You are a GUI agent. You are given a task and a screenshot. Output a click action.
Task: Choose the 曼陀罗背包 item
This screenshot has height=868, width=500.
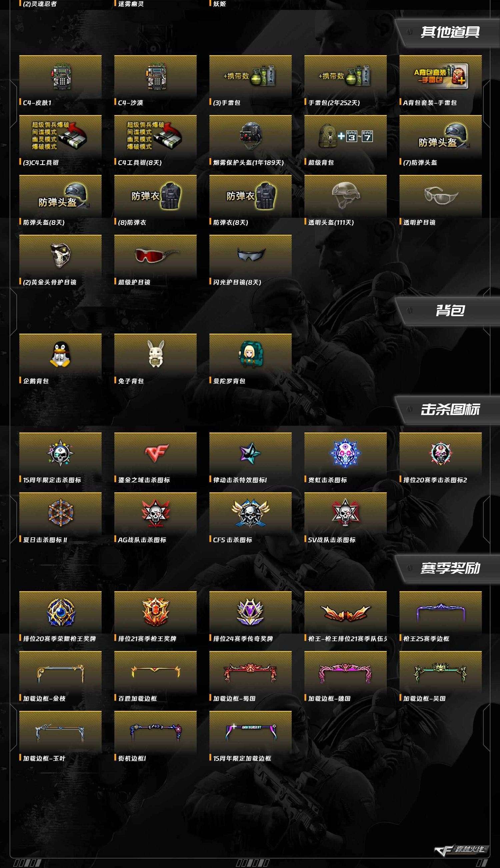(250, 354)
